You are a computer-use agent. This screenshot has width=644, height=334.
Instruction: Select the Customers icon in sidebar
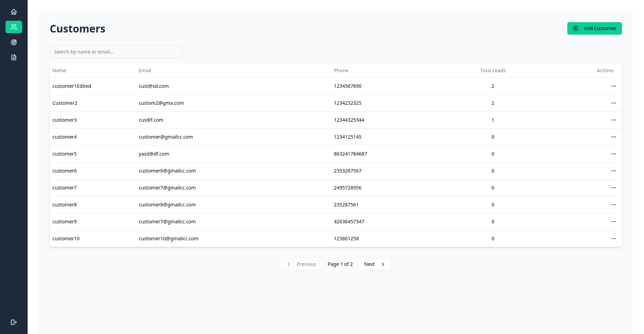(x=14, y=27)
